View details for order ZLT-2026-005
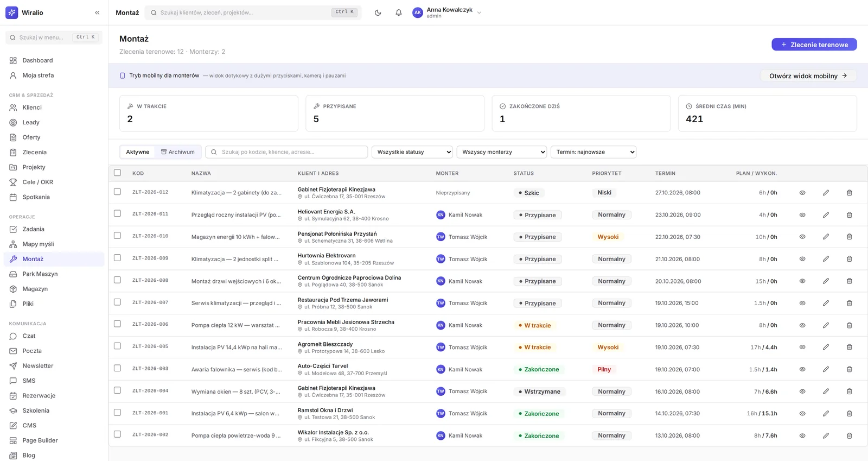Viewport: 868px width, 461px height. coord(802,348)
